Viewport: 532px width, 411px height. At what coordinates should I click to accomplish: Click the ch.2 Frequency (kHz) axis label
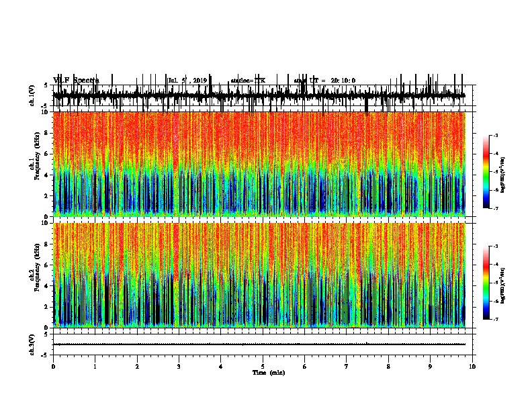click(35, 267)
